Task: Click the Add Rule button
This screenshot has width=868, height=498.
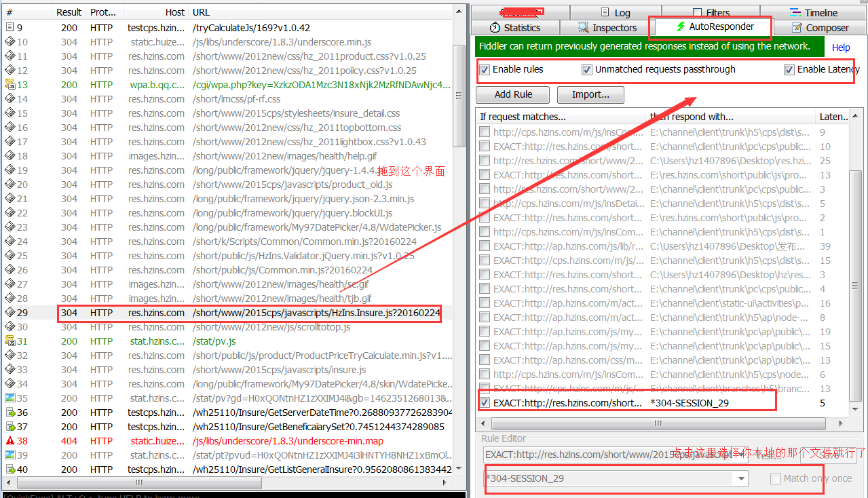Action: coord(513,94)
